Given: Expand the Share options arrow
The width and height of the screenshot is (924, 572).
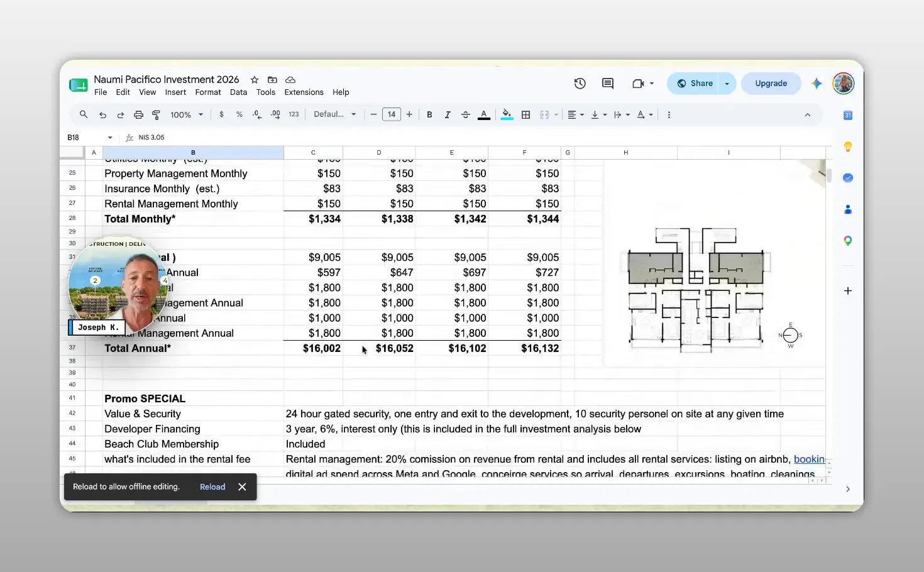Looking at the screenshot, I should point(727,84).
